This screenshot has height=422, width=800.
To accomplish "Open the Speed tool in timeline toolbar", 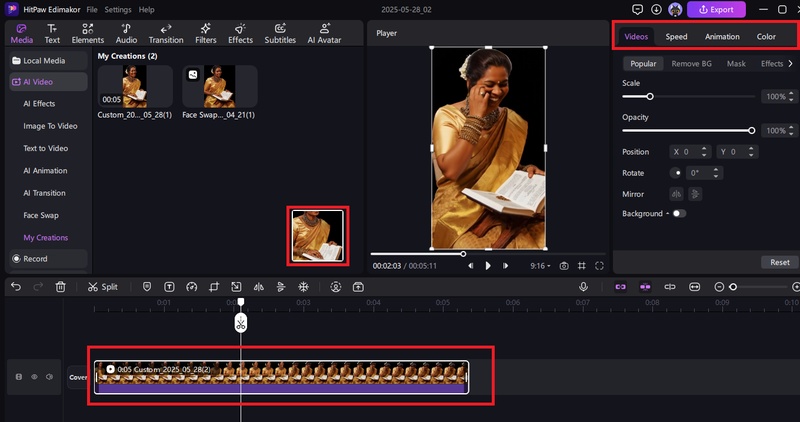I will (x=192, y=287).
